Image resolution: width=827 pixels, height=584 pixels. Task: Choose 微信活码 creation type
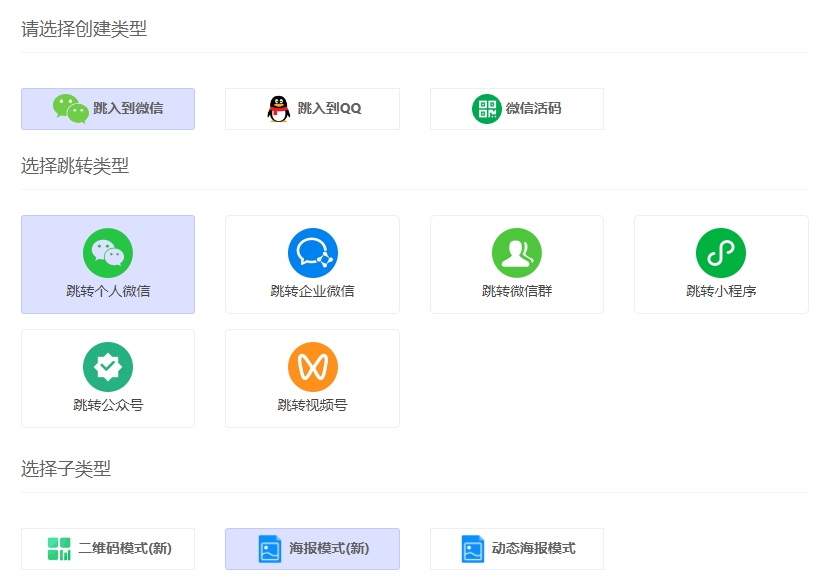(x=517, y=109)
